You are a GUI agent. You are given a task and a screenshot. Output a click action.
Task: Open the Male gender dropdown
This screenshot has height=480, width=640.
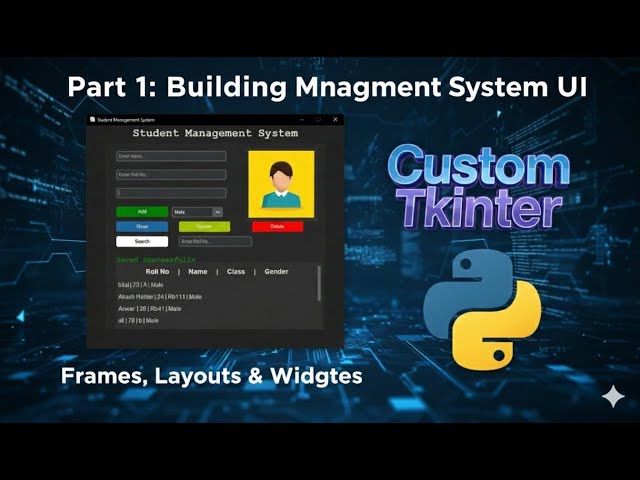197,212
